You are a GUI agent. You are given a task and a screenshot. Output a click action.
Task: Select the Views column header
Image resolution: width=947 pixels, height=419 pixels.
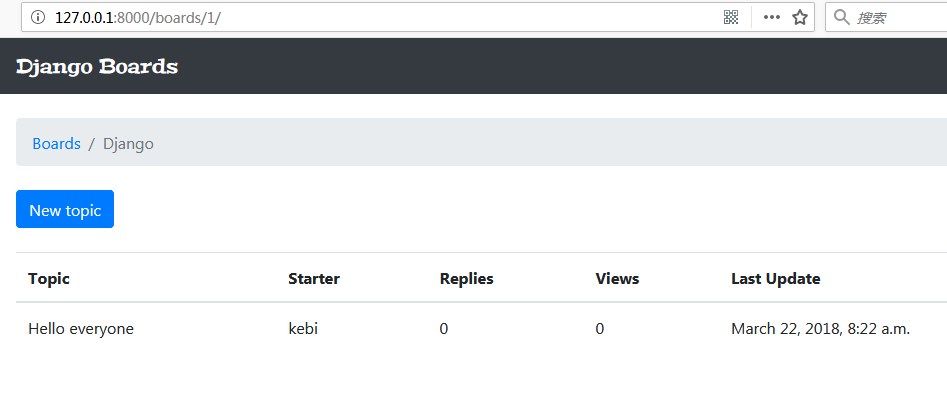[x=617, y=278]
